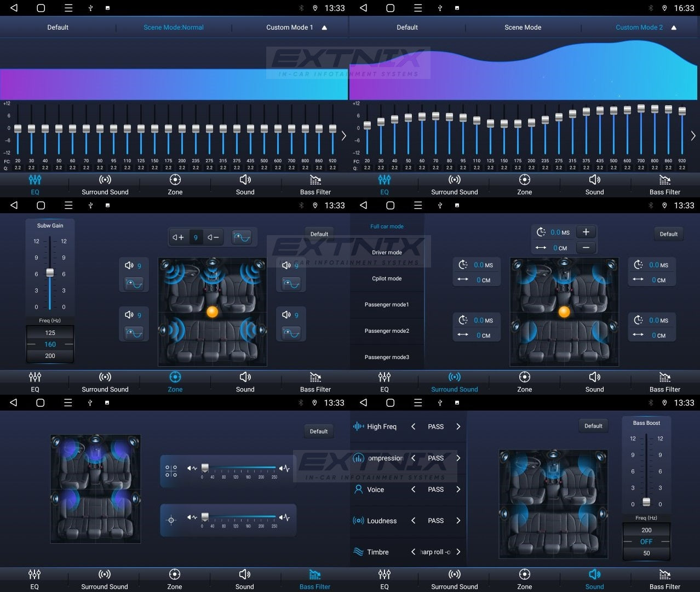
Task: Open rear-left speaker crossover curve in Zone screen
Action: (134, 333)
